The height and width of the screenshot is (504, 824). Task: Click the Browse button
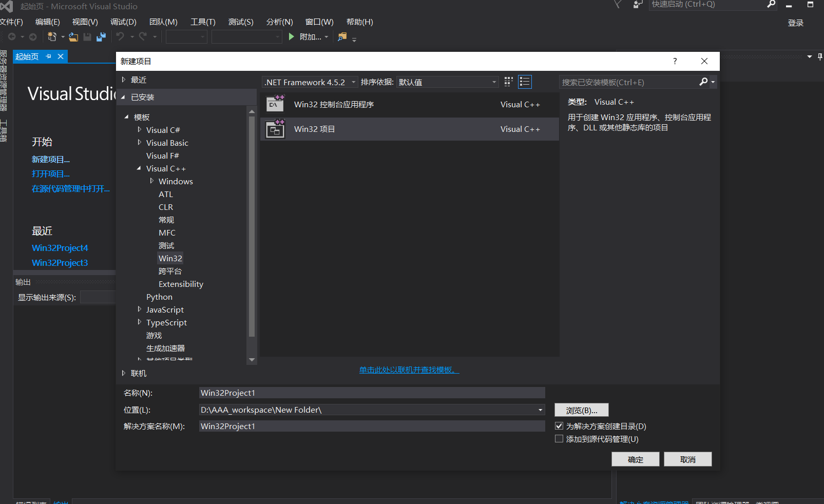pyautogui.click(x=582, y=410)
